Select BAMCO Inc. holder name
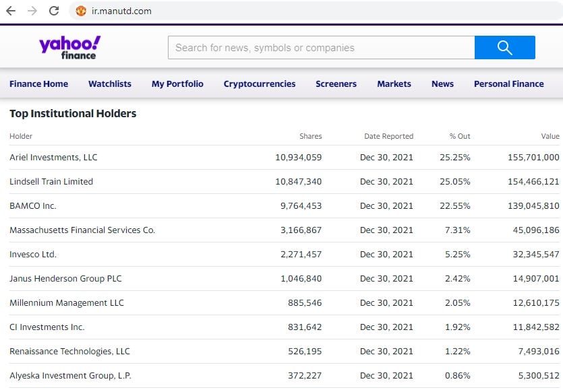563x392 pixels. [33, 206]
